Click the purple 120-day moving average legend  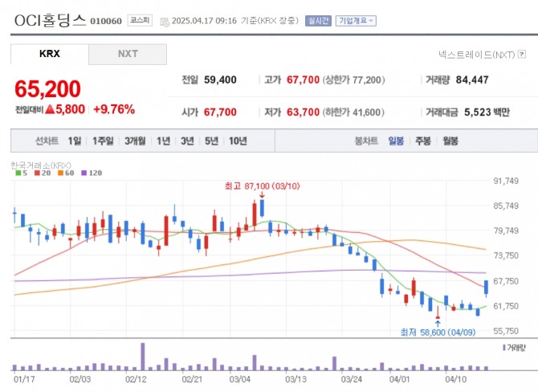(92, 173)
